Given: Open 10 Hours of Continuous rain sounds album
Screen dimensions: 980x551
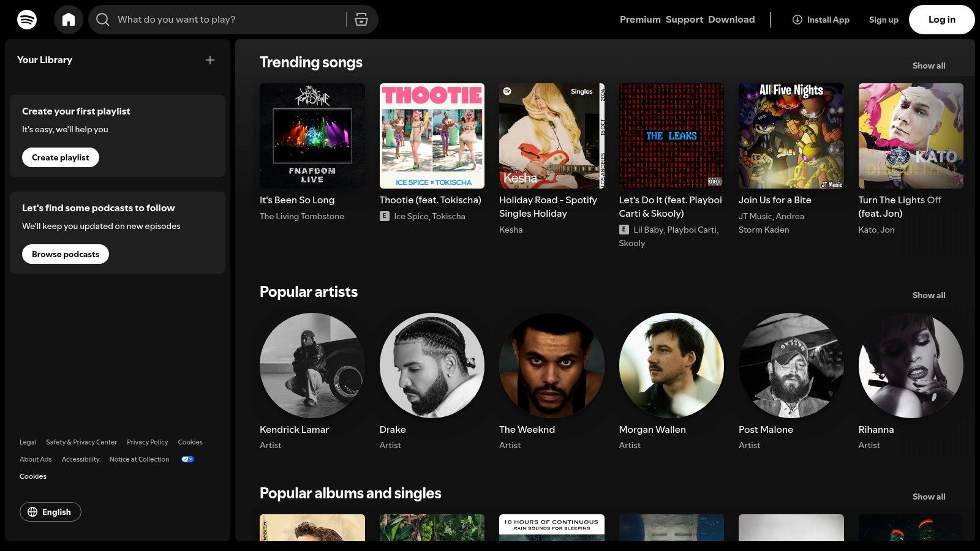Looking at the screenshot, I should pos(552,528).
